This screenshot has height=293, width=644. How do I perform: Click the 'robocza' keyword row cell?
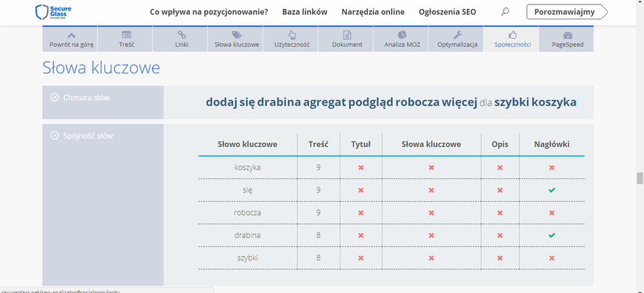[x=248, y=213]
